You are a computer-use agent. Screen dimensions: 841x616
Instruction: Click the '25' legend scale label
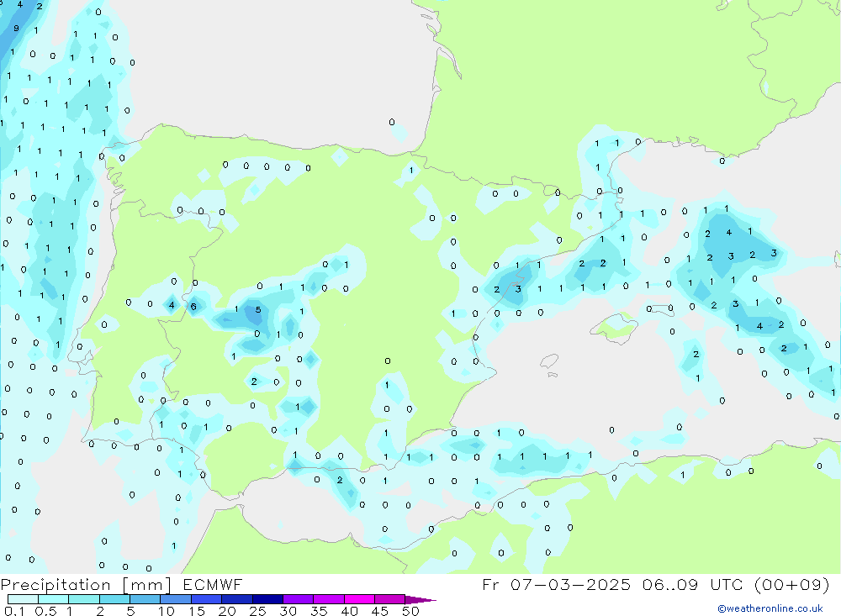click(x=258, y=611)
